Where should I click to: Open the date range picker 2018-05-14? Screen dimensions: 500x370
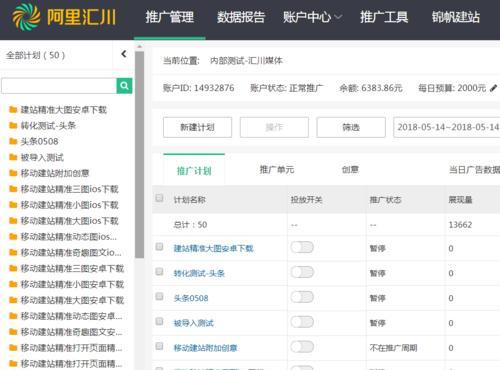(x=447, y=127)
